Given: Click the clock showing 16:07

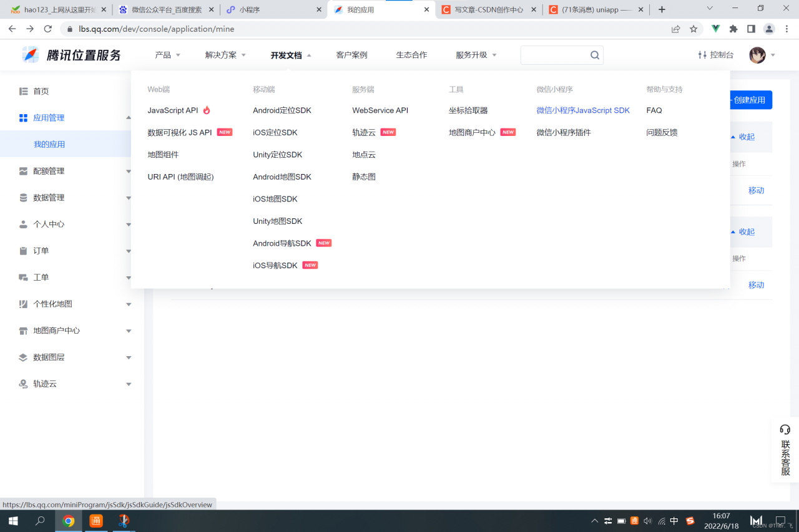Looking at the screenshot, I should 721,516.
